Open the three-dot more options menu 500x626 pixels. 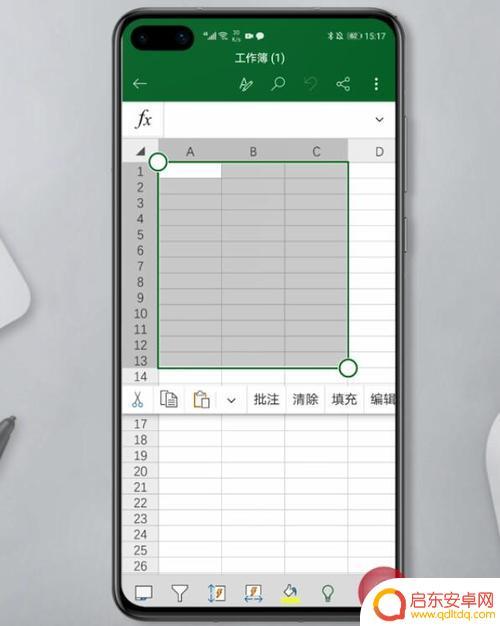coord(376,84)
